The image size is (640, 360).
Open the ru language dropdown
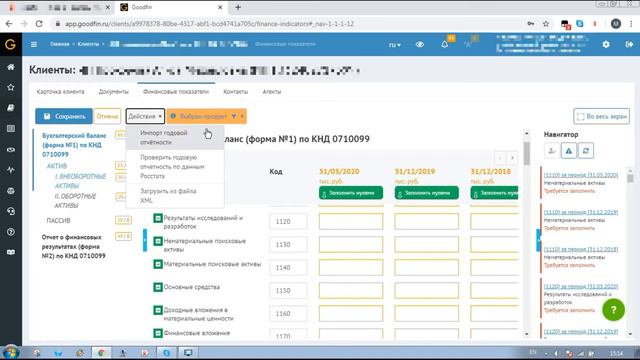[394, 44]
